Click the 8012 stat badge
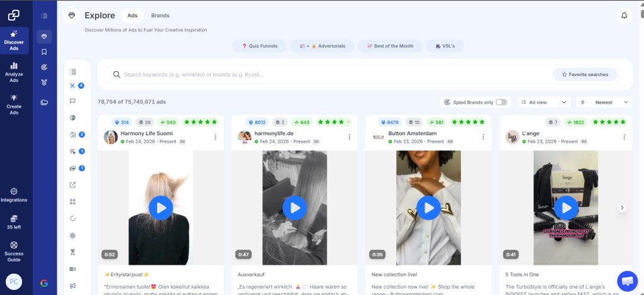This screenshot has height=295, width=644. [x=257, y=122]
